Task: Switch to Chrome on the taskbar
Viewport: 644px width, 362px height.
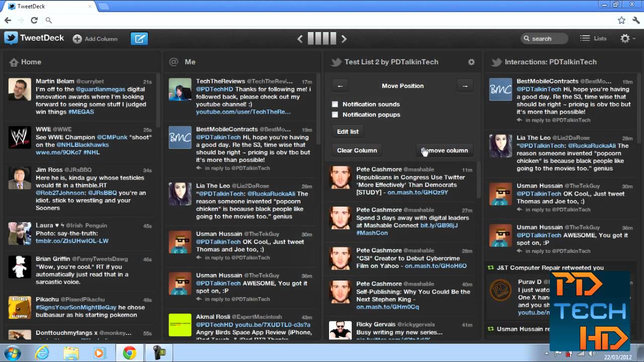Action: coord(129,353)
